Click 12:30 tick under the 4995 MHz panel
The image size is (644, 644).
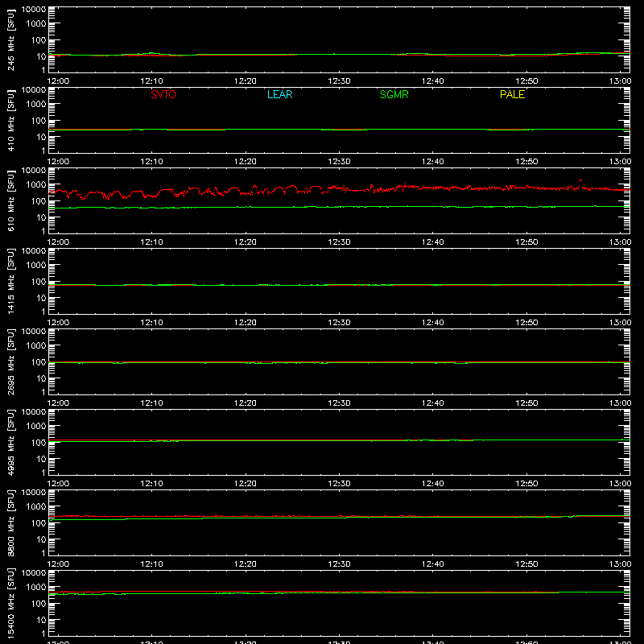[339, 484]
